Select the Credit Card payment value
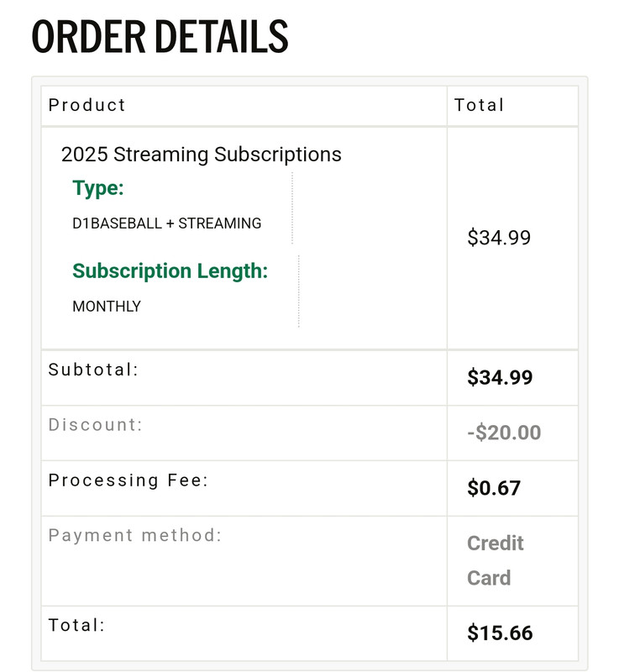Image resolution: width=619 pixels, height=672 pixels. 496,560
